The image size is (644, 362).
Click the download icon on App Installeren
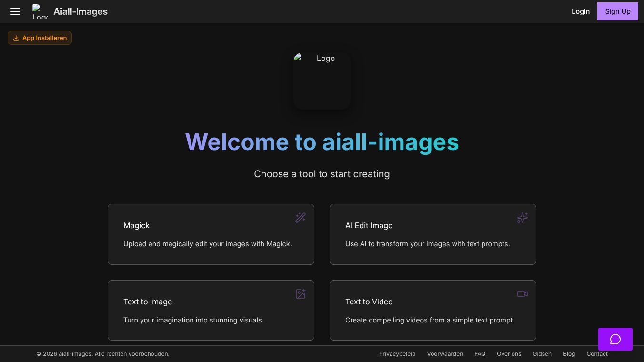click(16, 38)
